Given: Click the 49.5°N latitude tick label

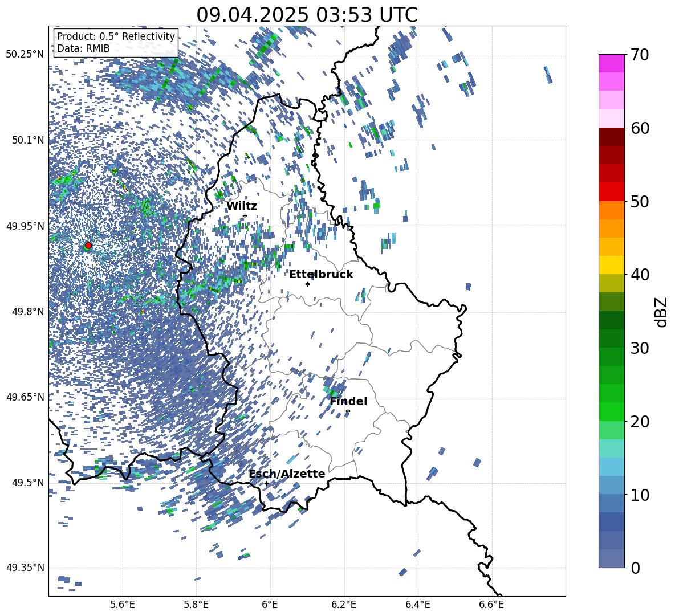Looking at the screenshot, I should click(x=28, y=482).
